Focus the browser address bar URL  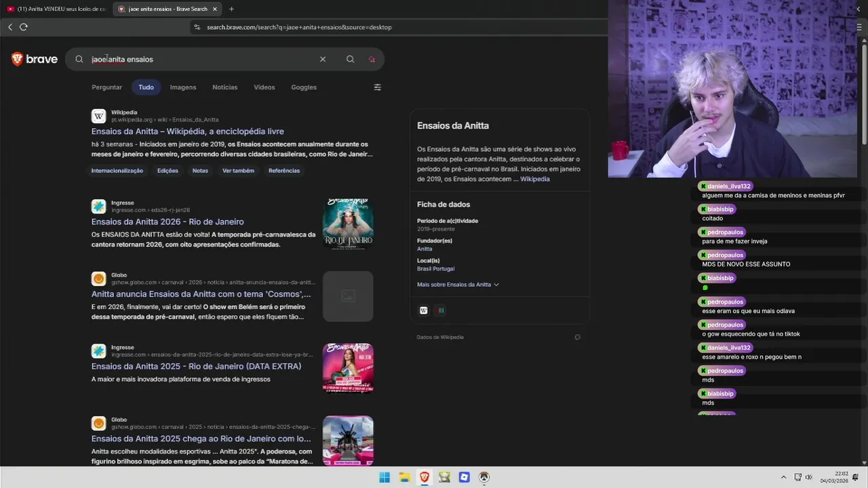point(299,27)
